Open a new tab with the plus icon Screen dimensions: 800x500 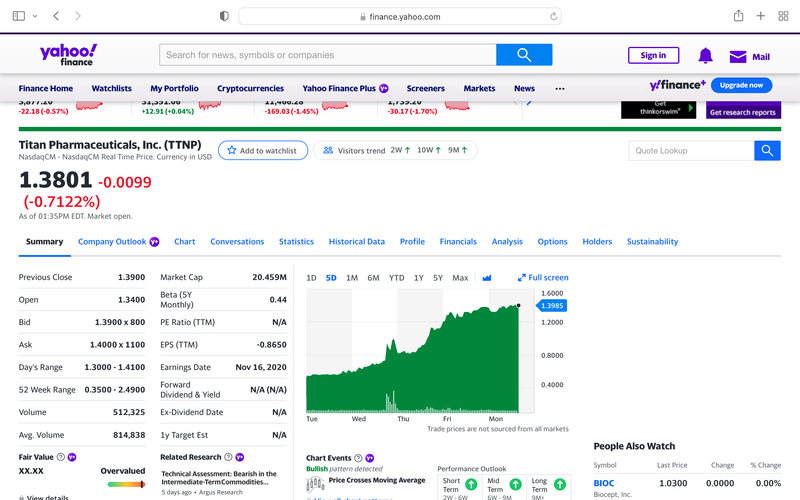761,16
